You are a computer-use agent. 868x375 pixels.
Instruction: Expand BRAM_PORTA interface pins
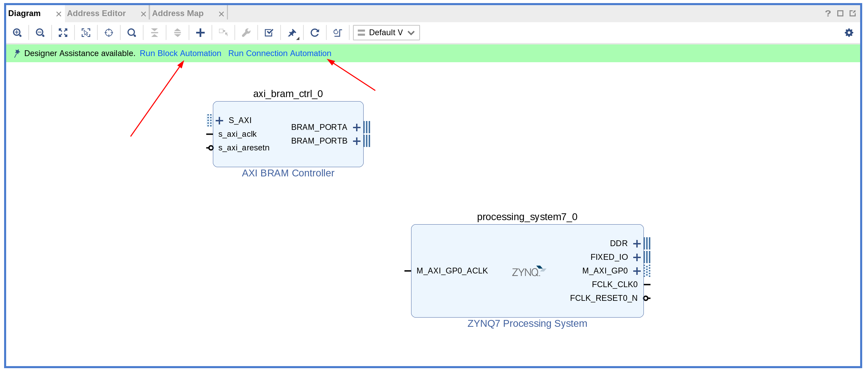(x=357, y=128)
